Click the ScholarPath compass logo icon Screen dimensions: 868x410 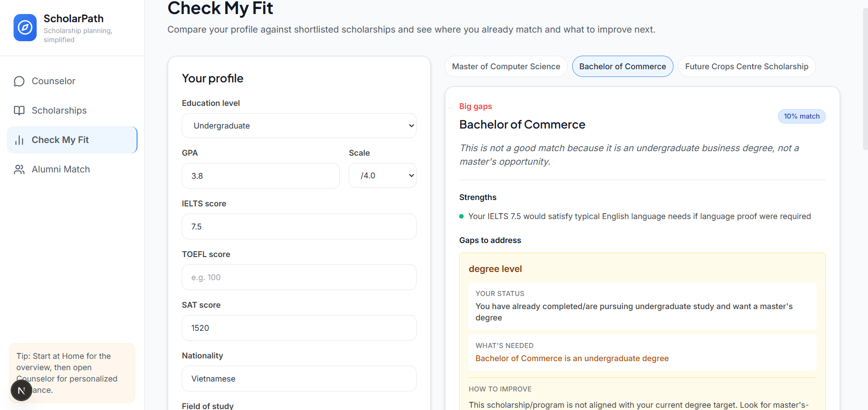point(25,28)
